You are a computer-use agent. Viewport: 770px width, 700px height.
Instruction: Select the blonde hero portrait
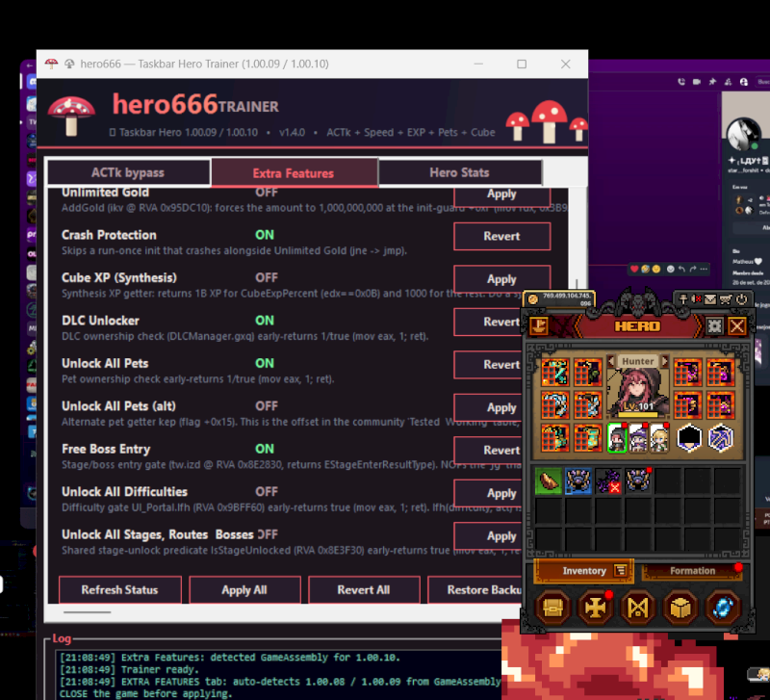click(x=659, y=438)
